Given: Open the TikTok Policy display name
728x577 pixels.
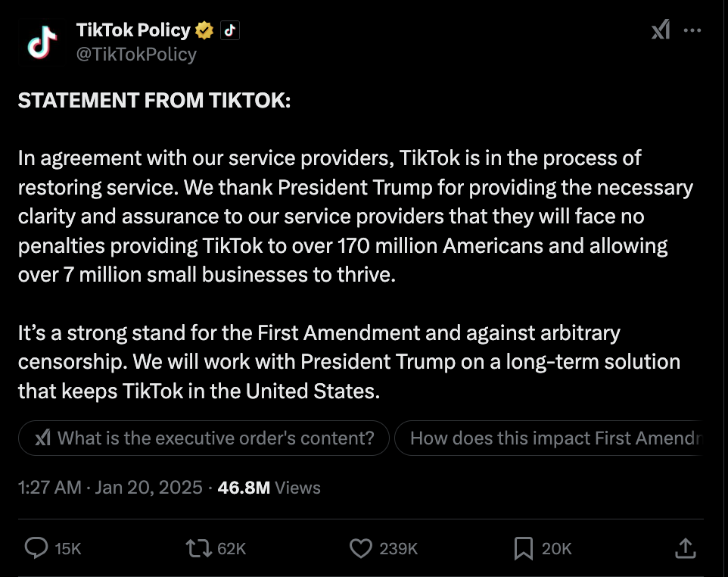Looking at the screenshot, I should click(133, 30).
